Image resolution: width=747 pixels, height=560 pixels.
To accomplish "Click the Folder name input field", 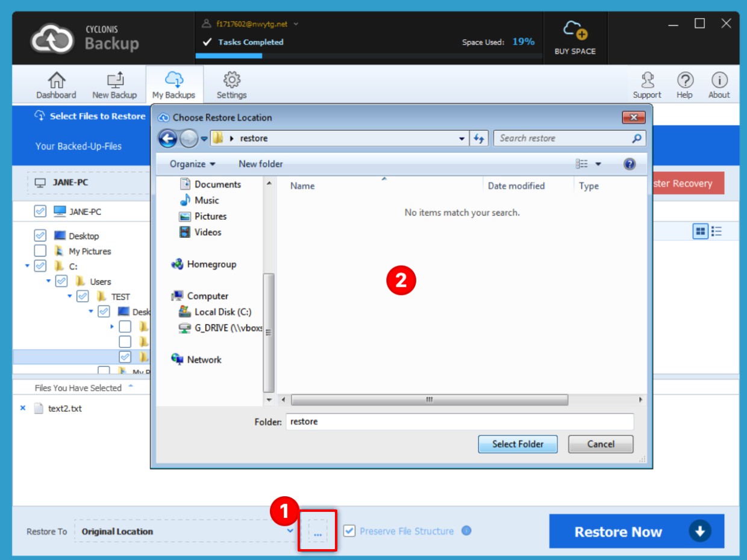I will (460, 422).
